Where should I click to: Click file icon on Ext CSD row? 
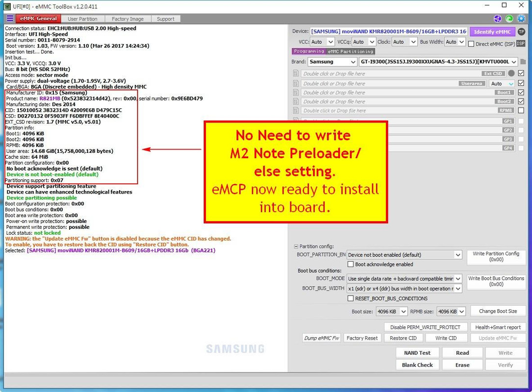296,73
